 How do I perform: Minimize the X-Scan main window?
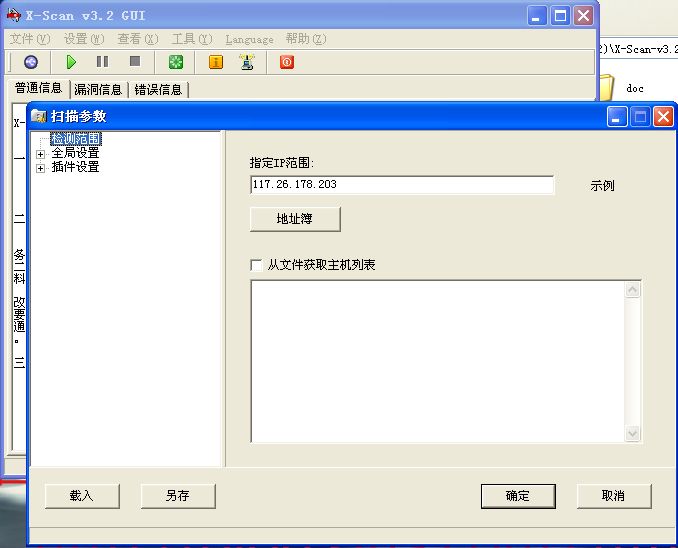(x=537, y=16)
